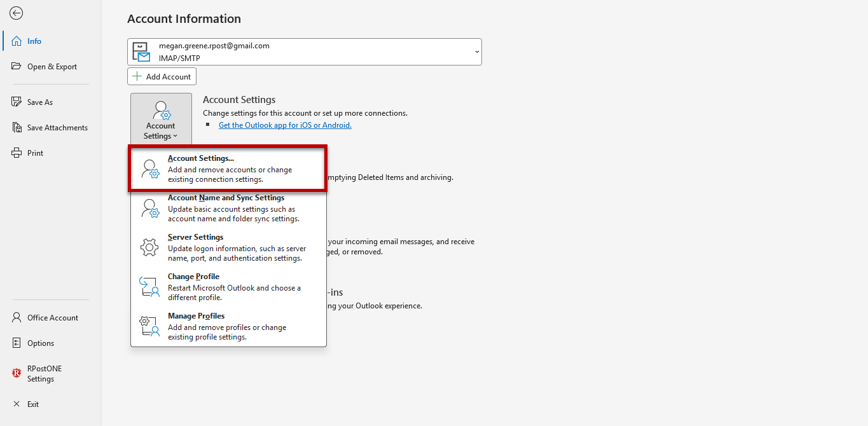The image size is (868, 426).
Task: Click the Server Settings gear icon
Action: pos(149,247)
